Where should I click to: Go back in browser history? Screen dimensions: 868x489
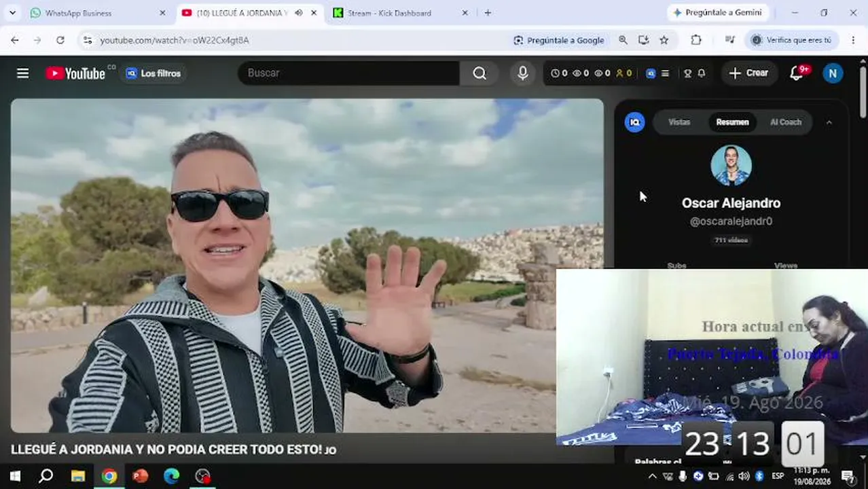click(x=15, y=40)
